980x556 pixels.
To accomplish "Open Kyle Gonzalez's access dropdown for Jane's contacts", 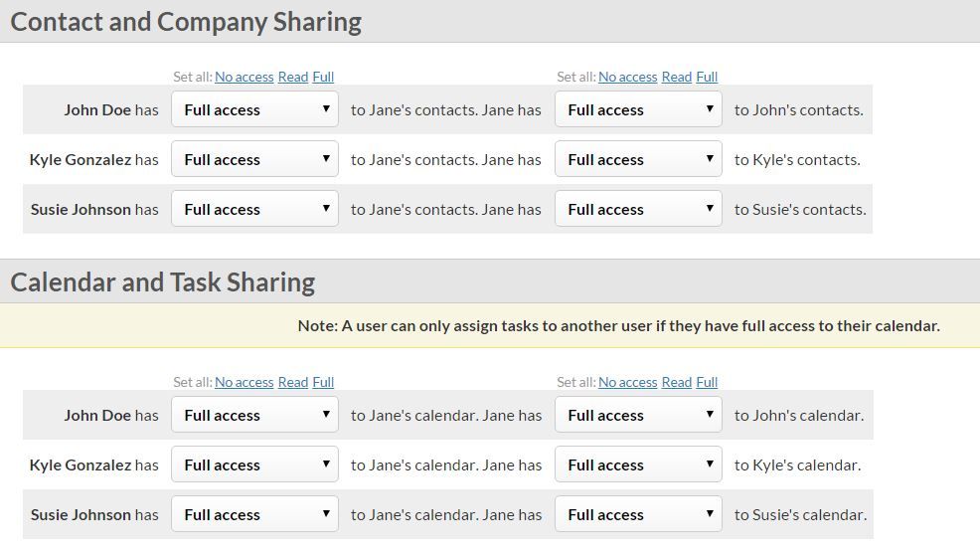I will (255, 159).
